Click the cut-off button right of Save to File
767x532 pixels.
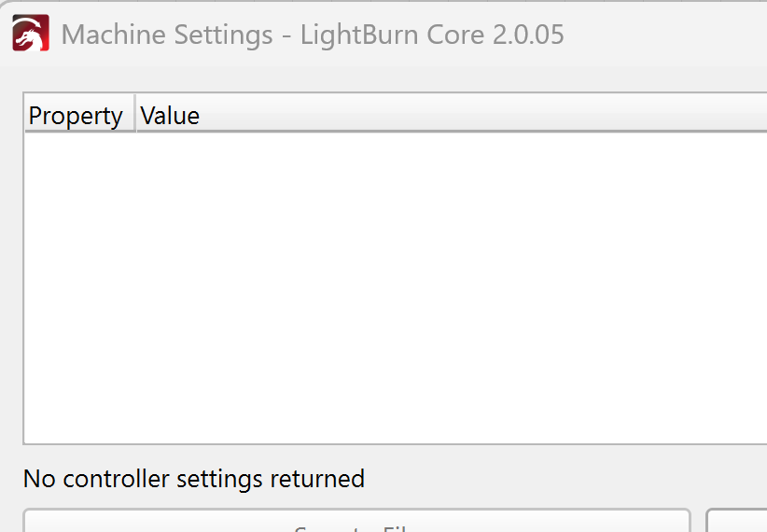coord(737,523)
